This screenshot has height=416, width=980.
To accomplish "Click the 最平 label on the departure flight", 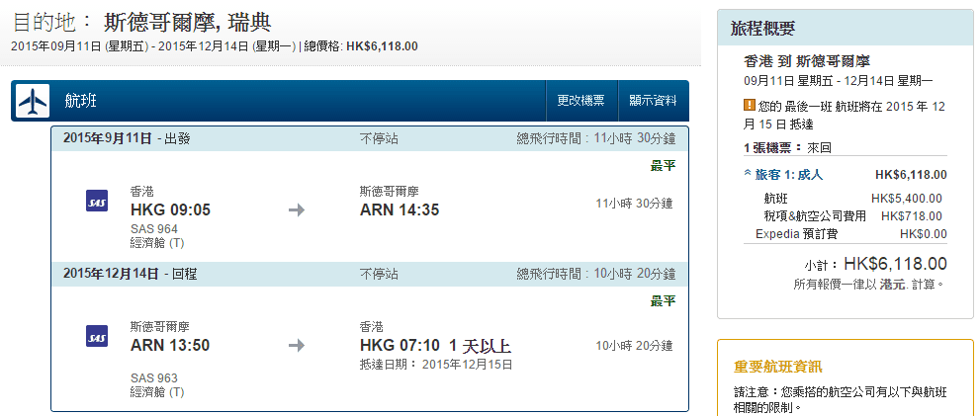I will coord(663,166).
